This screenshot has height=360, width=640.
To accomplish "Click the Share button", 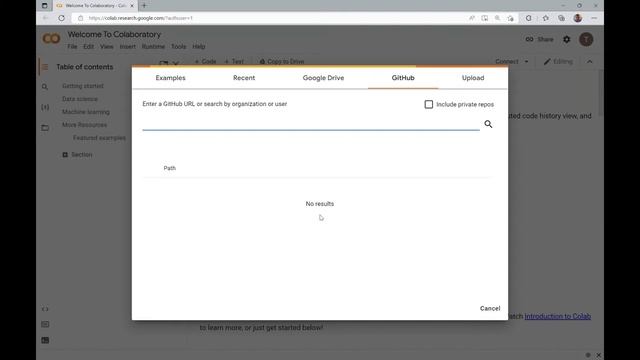I will tap(539, 39).
